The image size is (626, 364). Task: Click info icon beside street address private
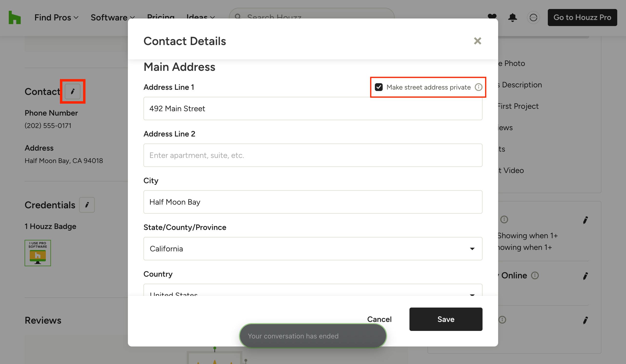[478, 87]
